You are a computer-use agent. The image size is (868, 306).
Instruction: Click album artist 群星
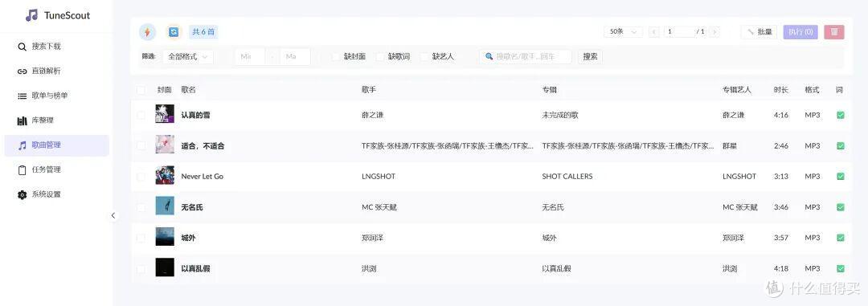(x=730, y=146)
